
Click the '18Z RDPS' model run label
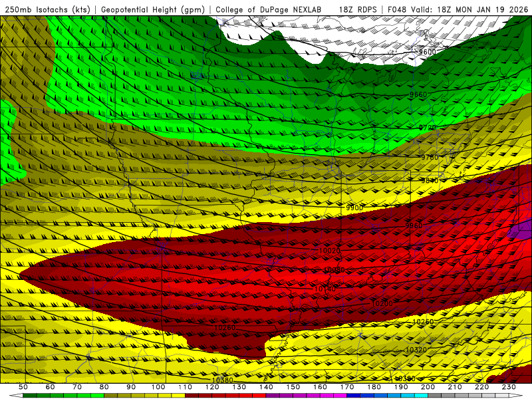[x=358, y=9]
